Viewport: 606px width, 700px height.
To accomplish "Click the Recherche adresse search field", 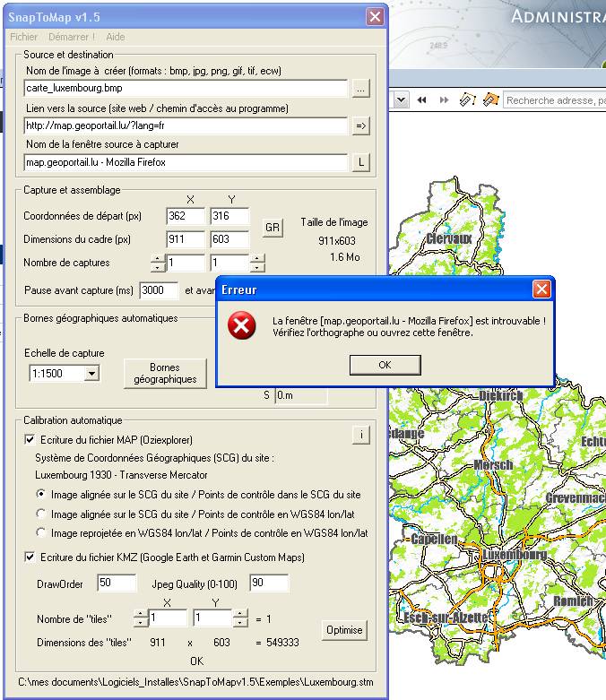I will point(554,100).
